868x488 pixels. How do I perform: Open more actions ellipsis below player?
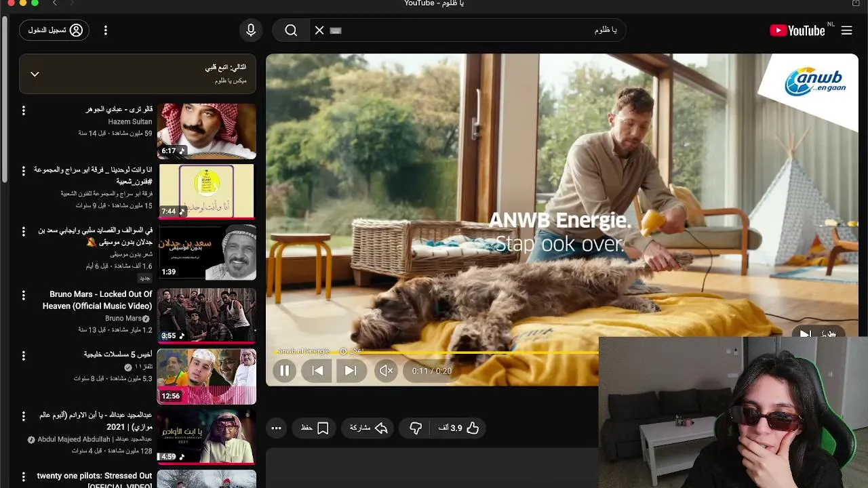[276, 428]
